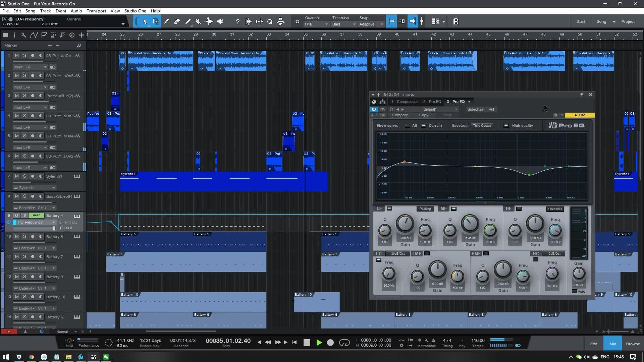Click the Compare button in Pro EQ

tap(400, 115)
